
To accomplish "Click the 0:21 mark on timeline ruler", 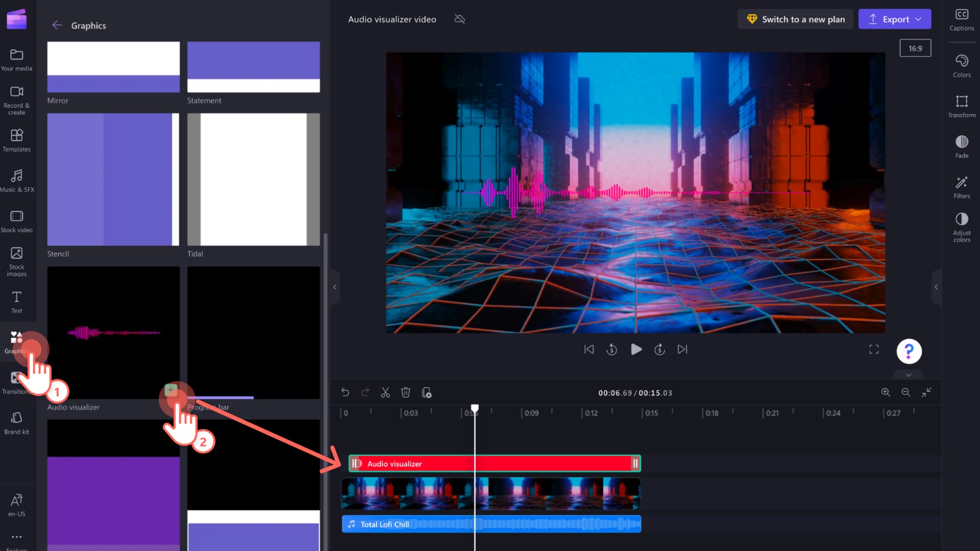I will [772, 413].
